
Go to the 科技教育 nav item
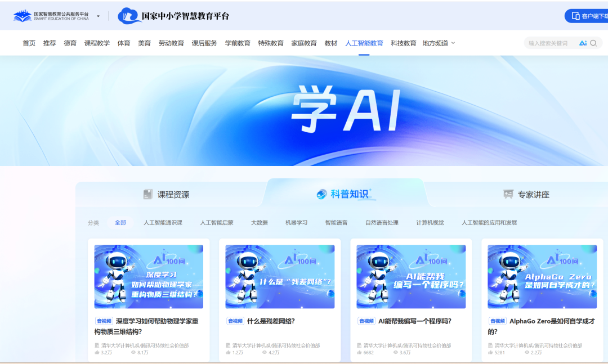(403, 43)
